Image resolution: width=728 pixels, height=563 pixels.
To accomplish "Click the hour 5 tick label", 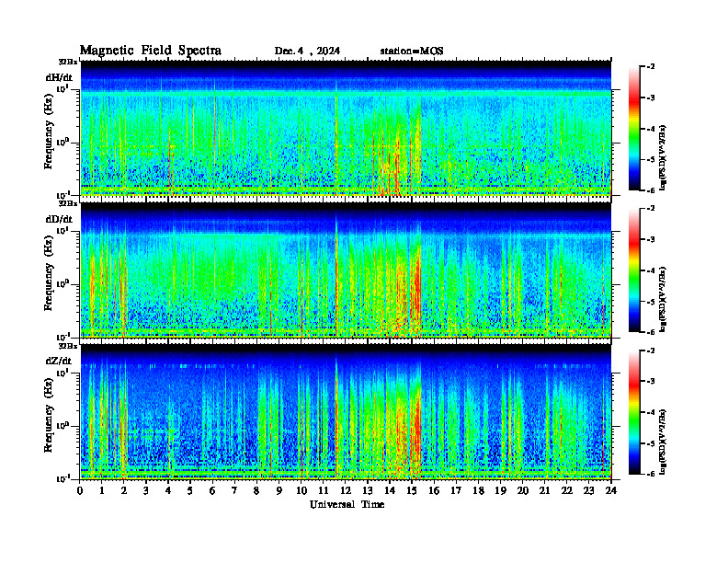I will [190, 491].
